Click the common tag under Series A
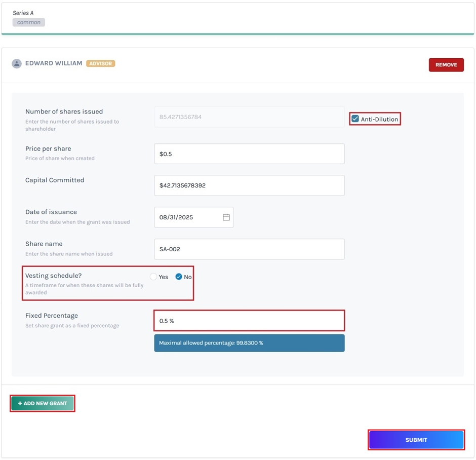476x460 pixels. coord(29,22)
